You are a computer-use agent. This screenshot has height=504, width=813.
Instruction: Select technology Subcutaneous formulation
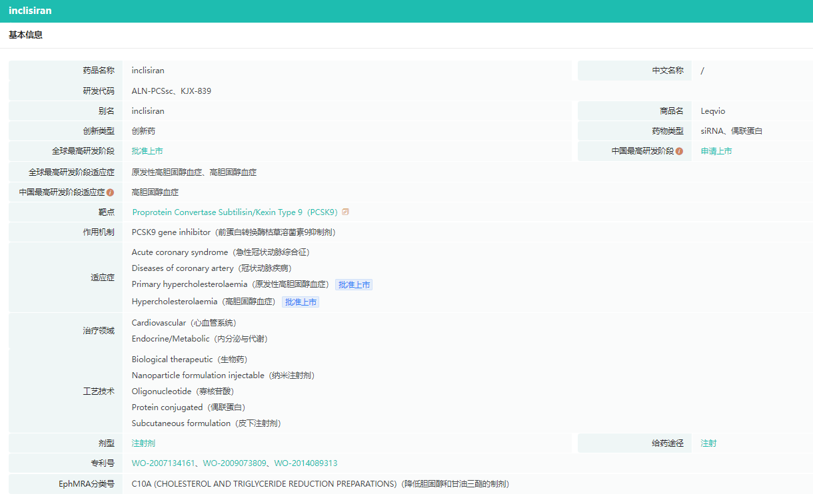click(x=181, y=423)
